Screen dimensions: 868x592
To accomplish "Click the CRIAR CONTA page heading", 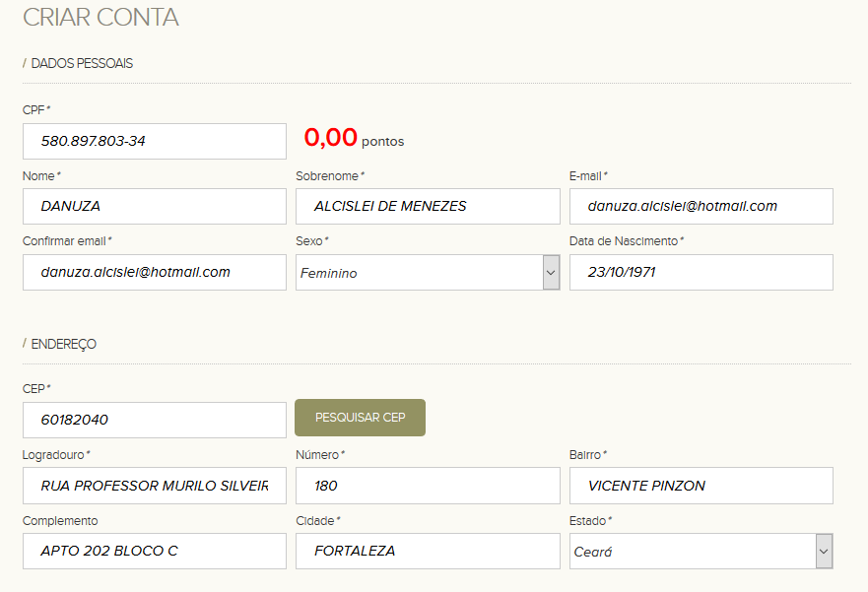I will point(100,17).
